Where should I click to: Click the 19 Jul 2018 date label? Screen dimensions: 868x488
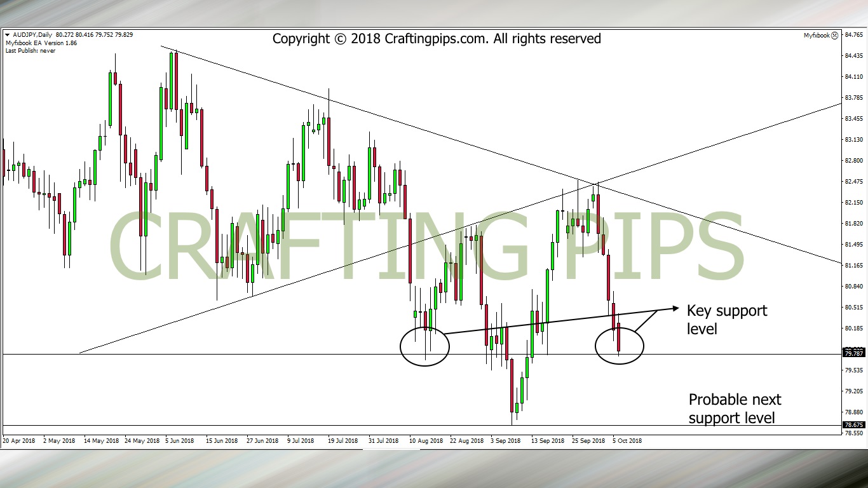point(344,440)
